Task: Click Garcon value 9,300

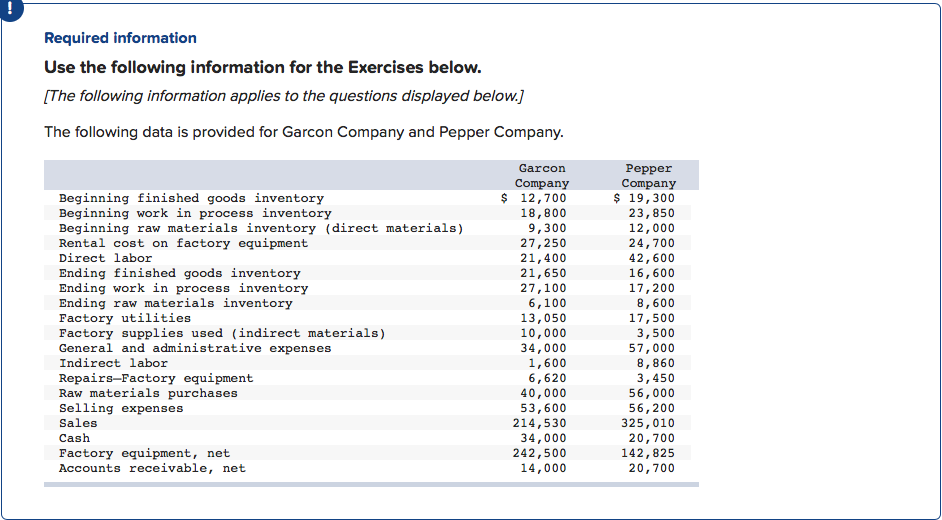Action: pyautogui.click(x=547, y=228)
